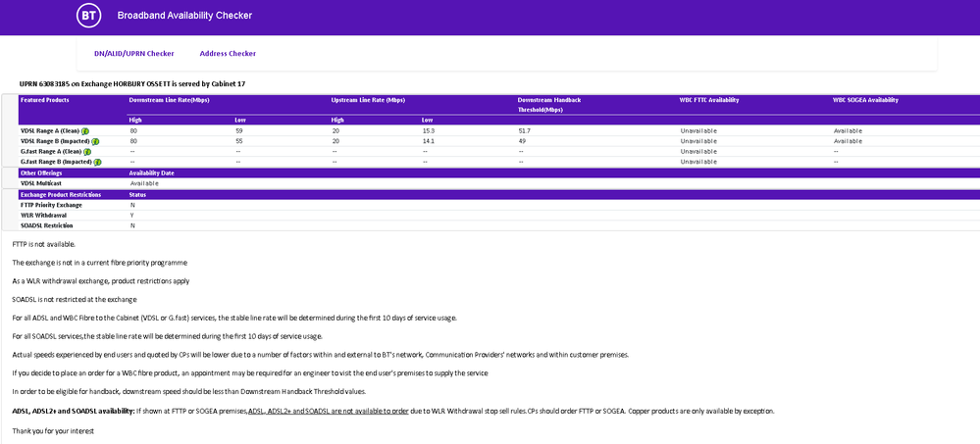Click 'Actual speeds experienced by end users' paragraph

(x=321, y=355)
